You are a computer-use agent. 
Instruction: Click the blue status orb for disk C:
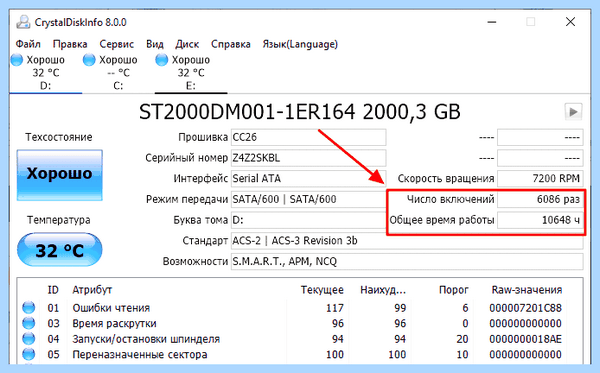[x=89, y=60]
